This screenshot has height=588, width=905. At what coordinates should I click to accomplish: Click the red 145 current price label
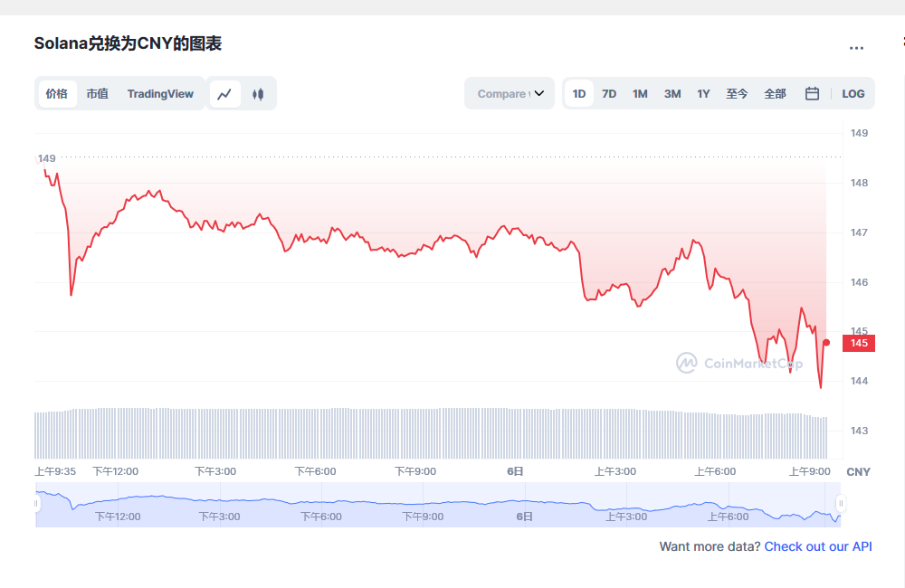(x=859, y=344)
